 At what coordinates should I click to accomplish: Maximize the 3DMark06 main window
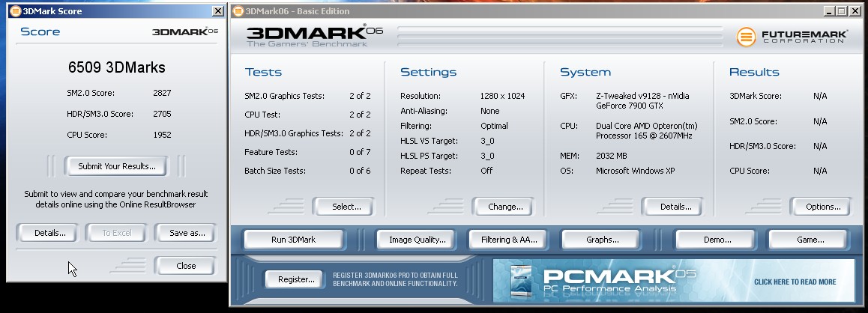click(841, 11)
